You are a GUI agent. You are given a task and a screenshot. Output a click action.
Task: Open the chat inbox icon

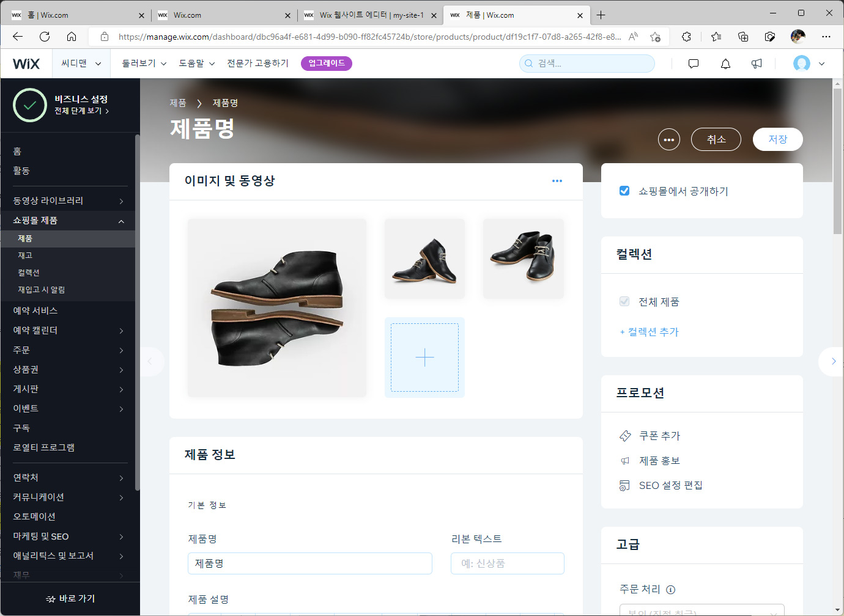[x=694, y=64]
